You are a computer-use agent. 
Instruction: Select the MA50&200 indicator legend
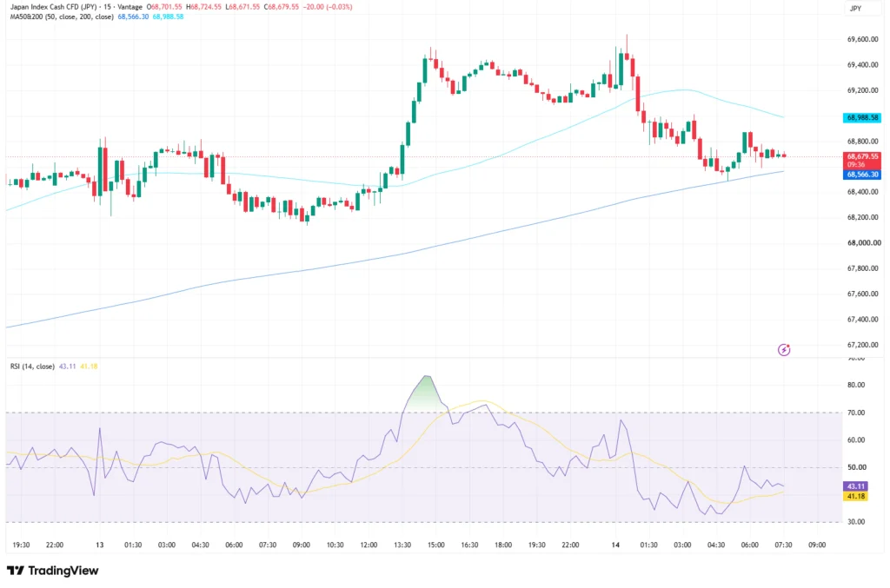[x=63, y=17]
